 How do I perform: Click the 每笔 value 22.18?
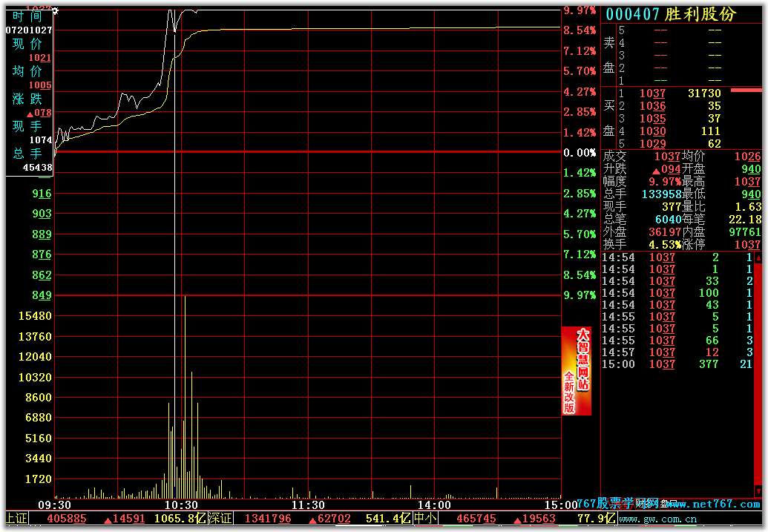click(745, 220)
